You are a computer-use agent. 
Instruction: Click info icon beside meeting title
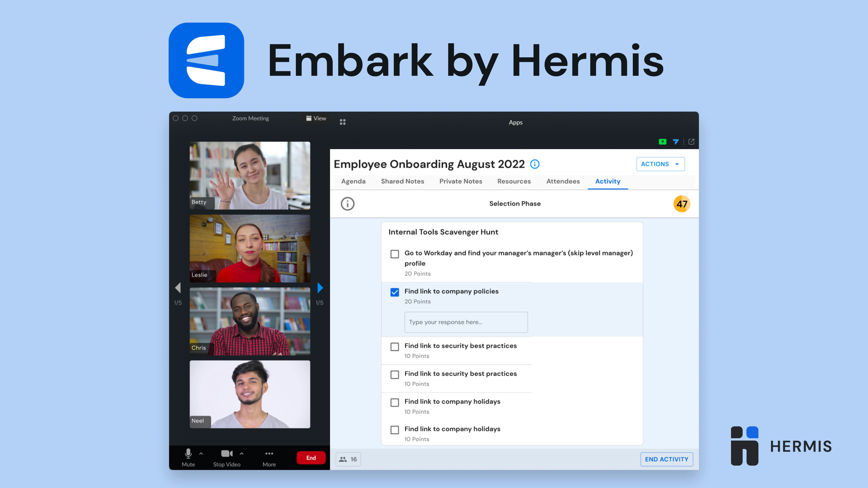click(x=535, y=164)
